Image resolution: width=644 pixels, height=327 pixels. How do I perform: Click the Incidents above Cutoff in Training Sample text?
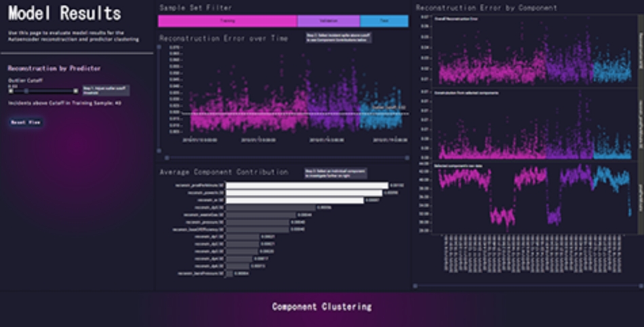(64, 103)
